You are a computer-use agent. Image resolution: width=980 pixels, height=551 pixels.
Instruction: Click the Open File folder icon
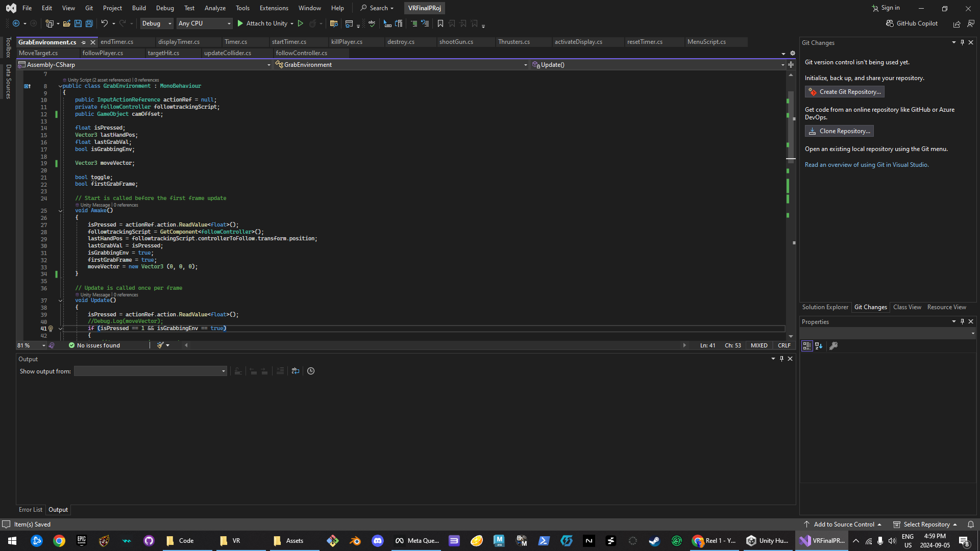coord(66,23)
